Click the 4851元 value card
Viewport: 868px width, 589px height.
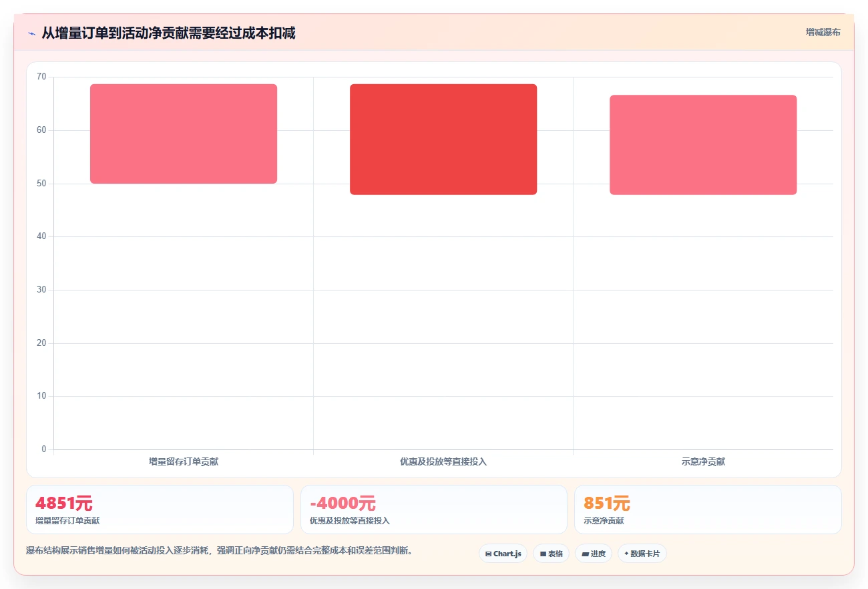tap(160, 510)
